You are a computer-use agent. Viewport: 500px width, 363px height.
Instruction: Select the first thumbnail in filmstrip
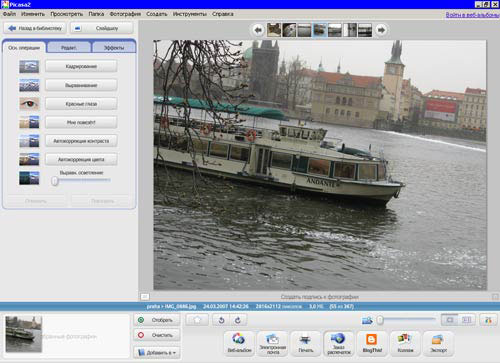click(274, 30)
